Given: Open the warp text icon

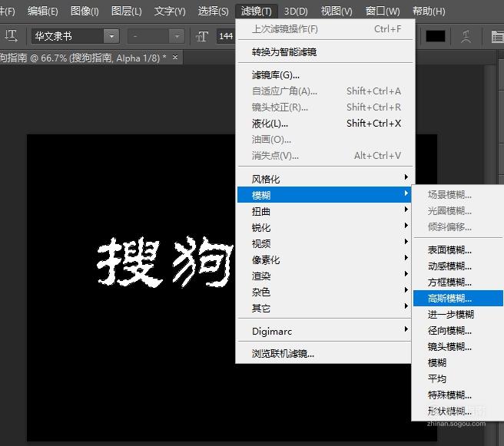Looking at the screenshot, I should point(466,36).
